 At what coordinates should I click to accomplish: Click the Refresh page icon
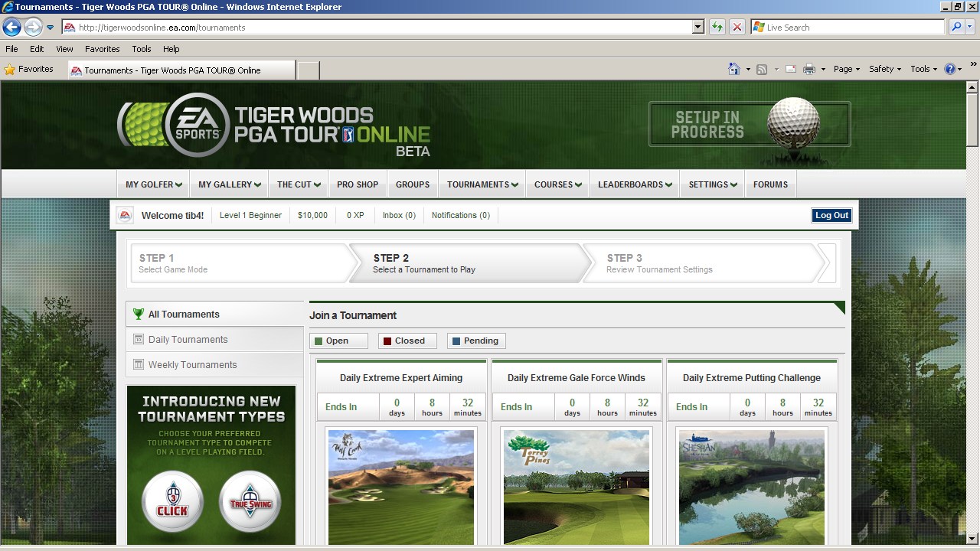tap(717, 28)
